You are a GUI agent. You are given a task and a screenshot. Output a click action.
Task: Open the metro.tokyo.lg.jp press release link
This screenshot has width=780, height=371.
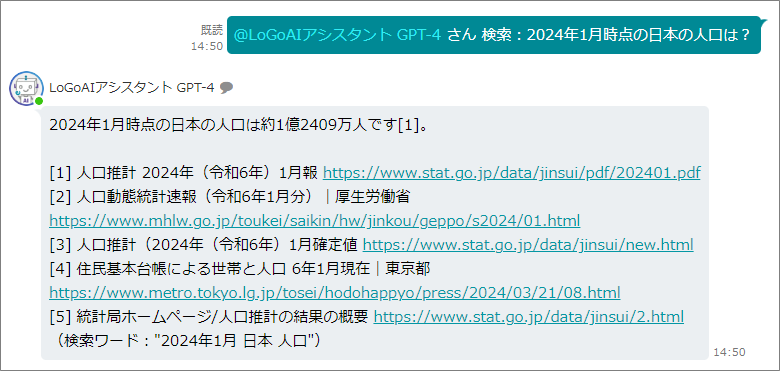[x=335, y=292]
